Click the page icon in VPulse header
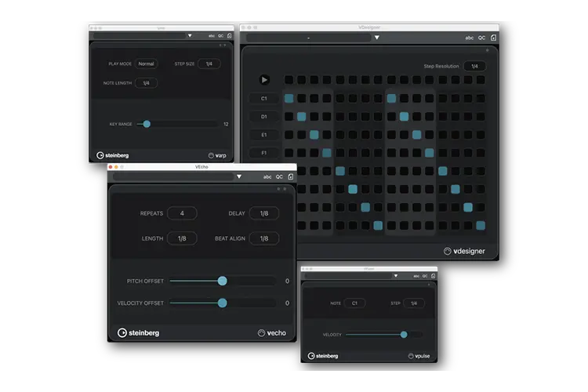Image resolution: width=588 pixels, height=392 pixels. pyautogui.click(x=433, y=276)
